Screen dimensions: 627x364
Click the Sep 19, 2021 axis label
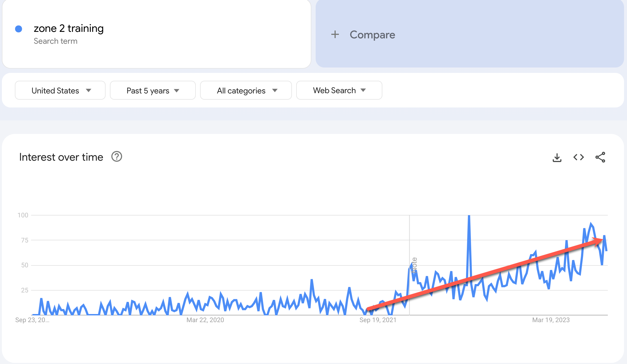pyautogui.click(x=378, y=320)
